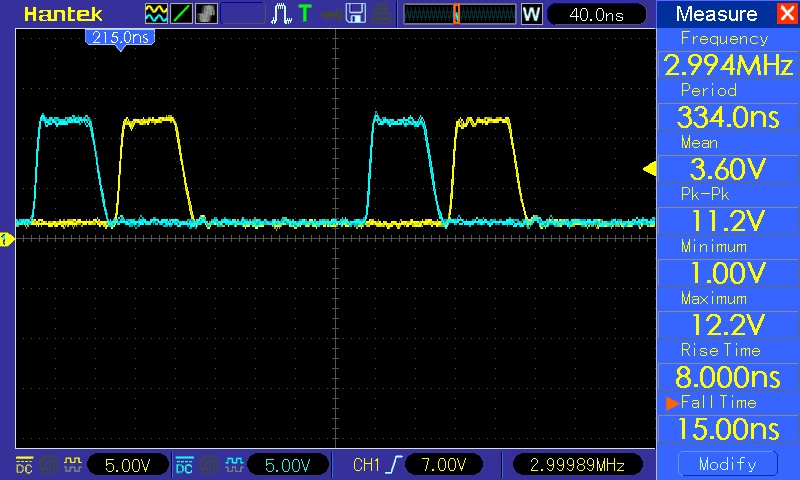Click the dimmed key lock icon

pyautogui.click(x=332, y=14)
